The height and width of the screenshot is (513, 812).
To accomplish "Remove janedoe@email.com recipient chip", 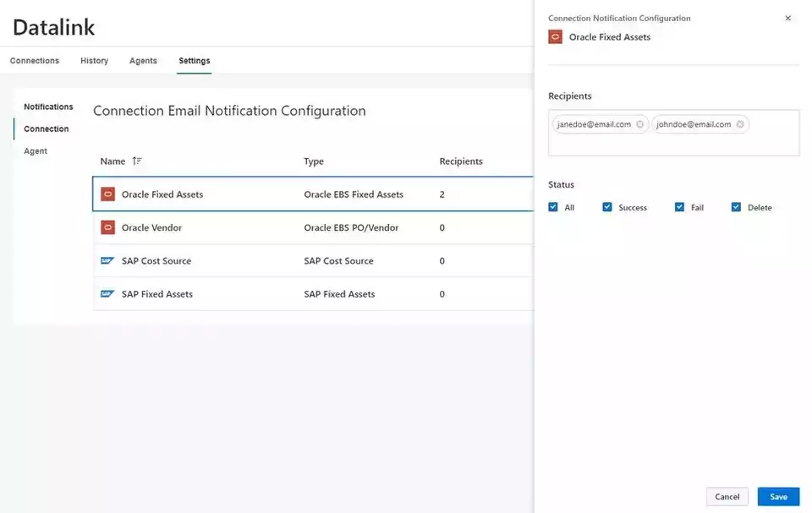I will tap(639, 124).
